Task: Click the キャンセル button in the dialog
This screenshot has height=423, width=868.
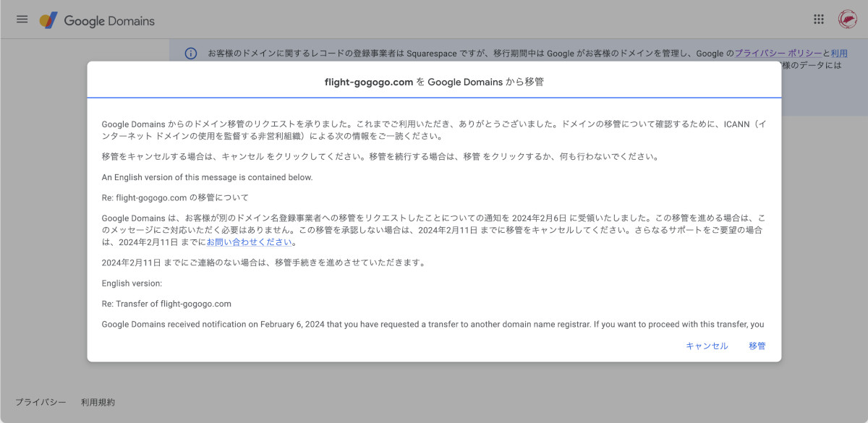Action: [x=707, y=346]
